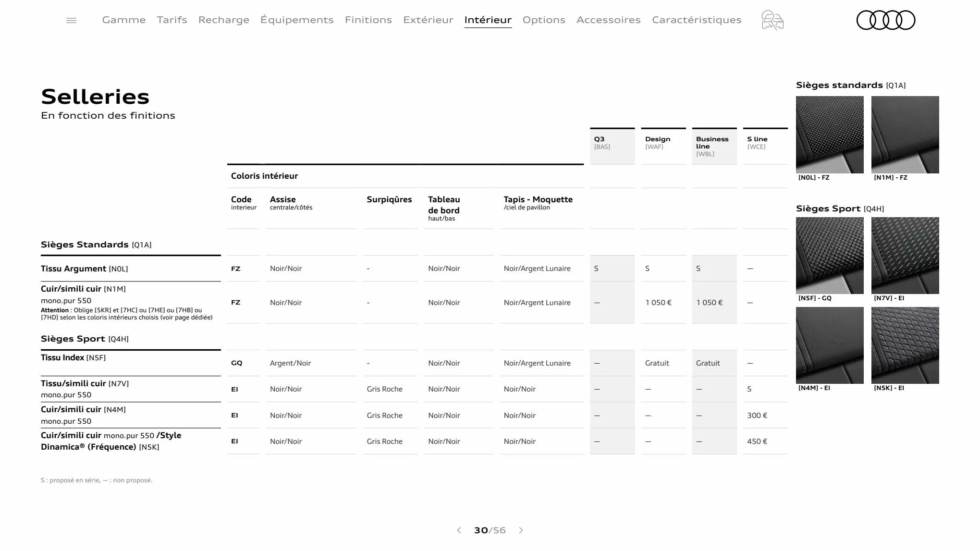Image resolution: width=980 pixels, height=551 pixels.
Task: Click the Coloris intérieur heading
Action: pyautogui.click(x=264, y=176)
